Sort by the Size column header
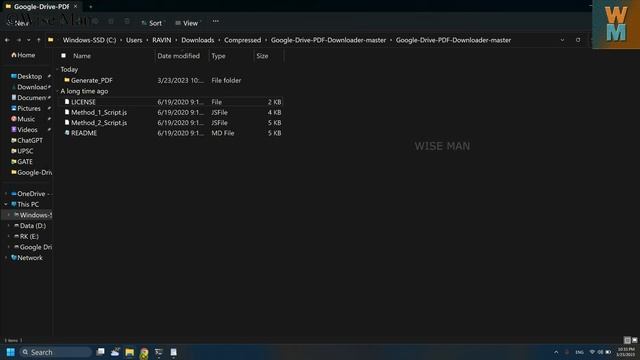The image size is (640, 360). [262, 56]
